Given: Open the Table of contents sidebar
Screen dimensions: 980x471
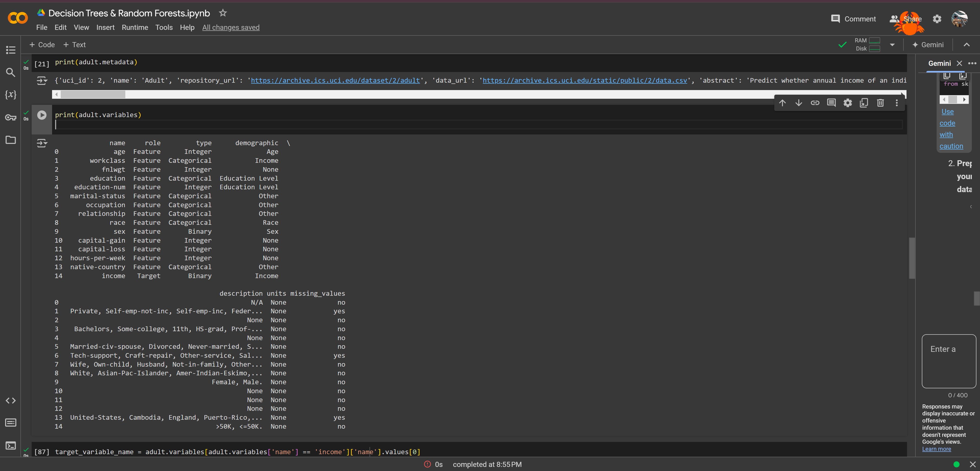Looking at the screenshot, I should (10, 50).
